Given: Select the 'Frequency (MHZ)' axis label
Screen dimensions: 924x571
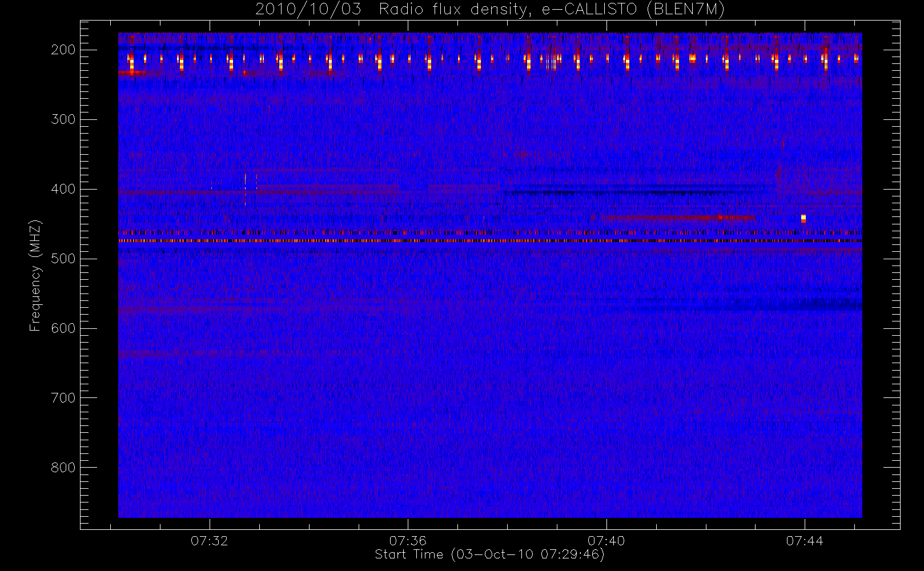Looking at the screenshot, I should 35,276.
